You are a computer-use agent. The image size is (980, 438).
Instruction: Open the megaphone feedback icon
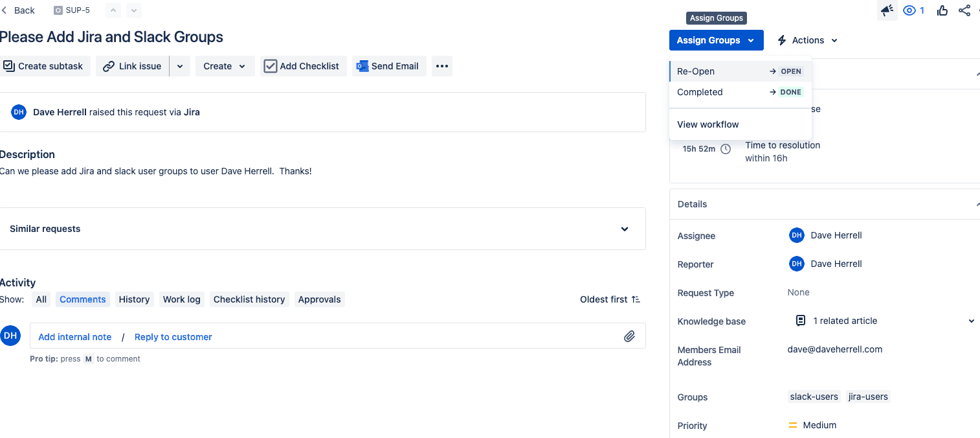[x=887, y=10]
